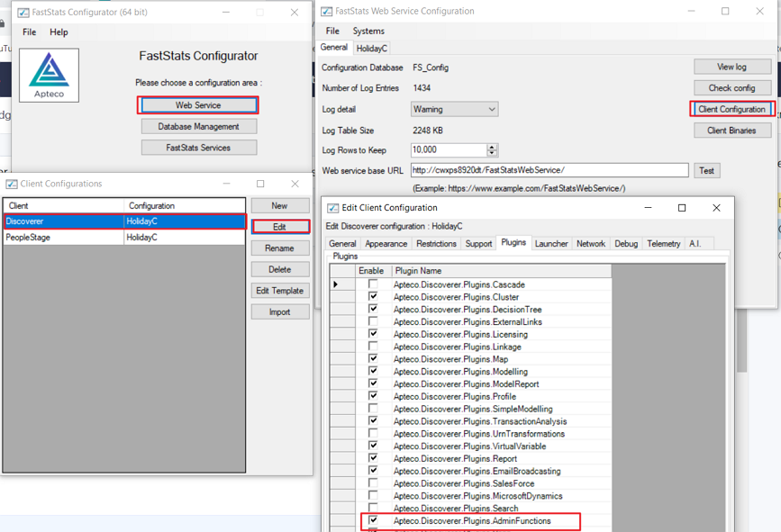This screenshot has height=532, width=781.
Task: Click the Client Binaries button
Action: coord(732,131)
